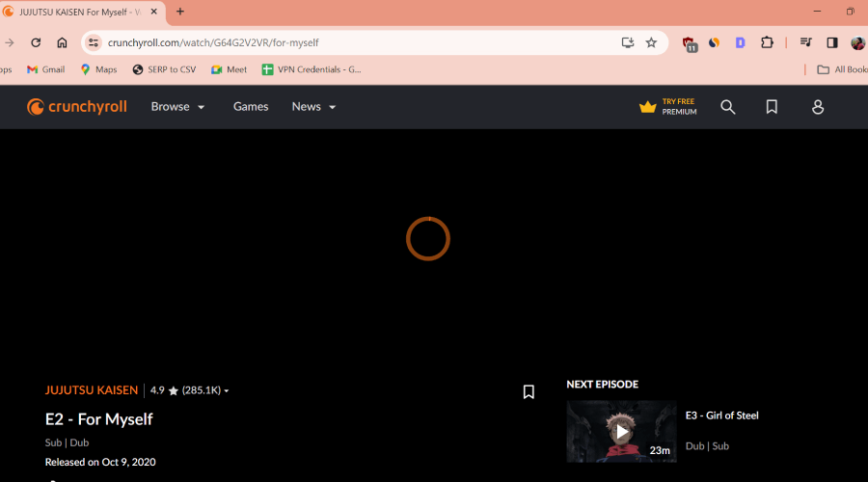Screen dimensions: 868x482
Task: Expand the 4.9 star rating dropdown
Action: [189, 390]
